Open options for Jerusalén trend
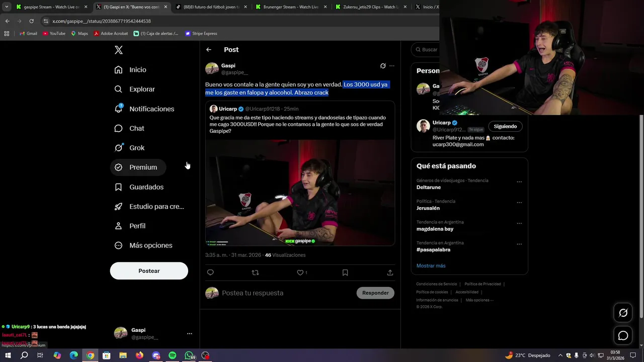The image size is (644, 362). pyautogui.click(x=519, y=203)
